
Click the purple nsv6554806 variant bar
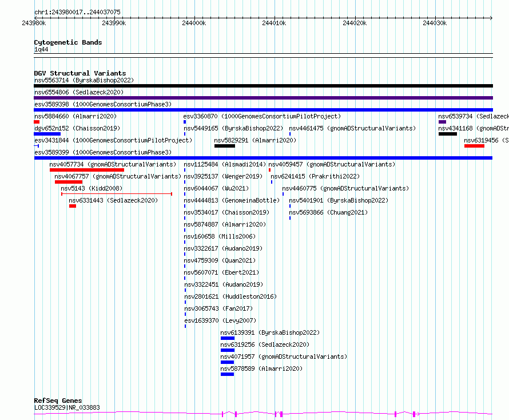click(263, 98)
